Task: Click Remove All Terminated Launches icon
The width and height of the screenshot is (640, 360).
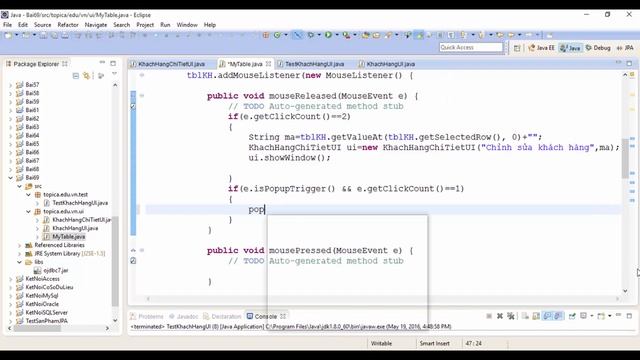Action: click(511, 316)
